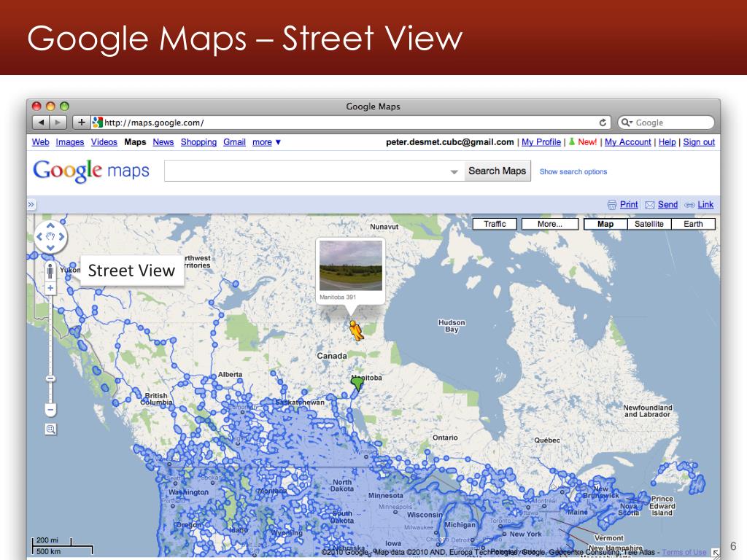Click the Google maps logo
The width and height of the screenshot is (747, 560).
click(91, 171)
